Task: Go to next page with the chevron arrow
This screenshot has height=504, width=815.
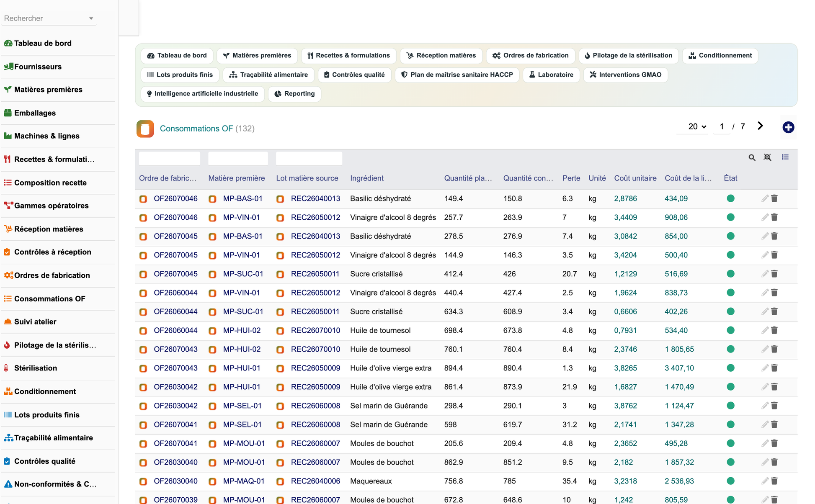Action: pyautogui.click(x=760, y=126)
